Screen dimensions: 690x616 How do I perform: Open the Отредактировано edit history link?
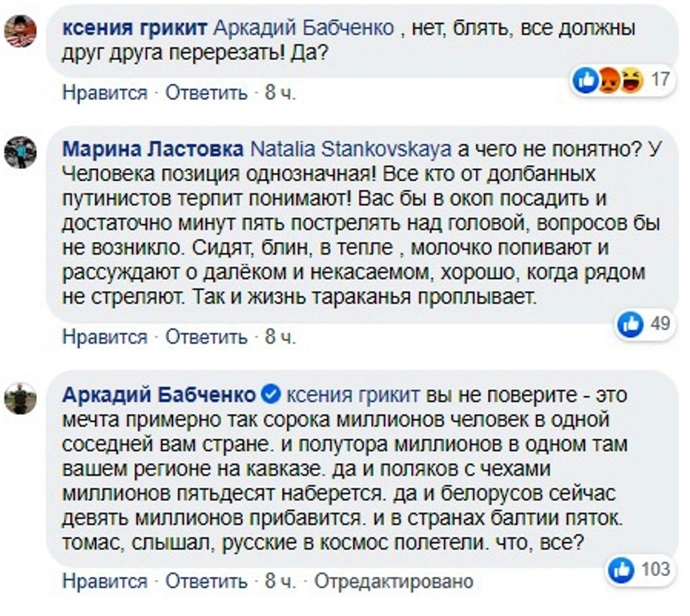pos(393,582)
